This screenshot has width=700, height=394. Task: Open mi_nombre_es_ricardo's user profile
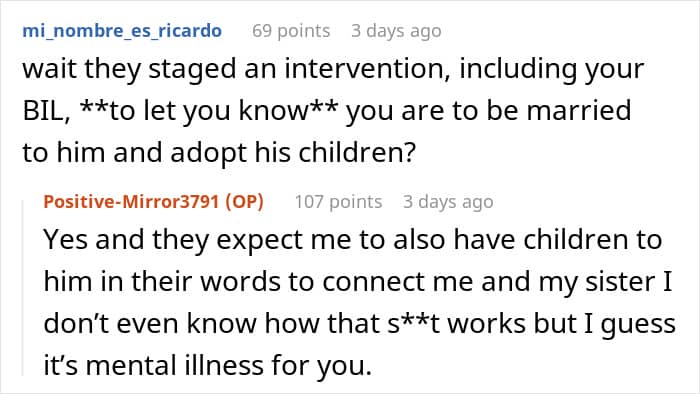(x=122, y=31)
